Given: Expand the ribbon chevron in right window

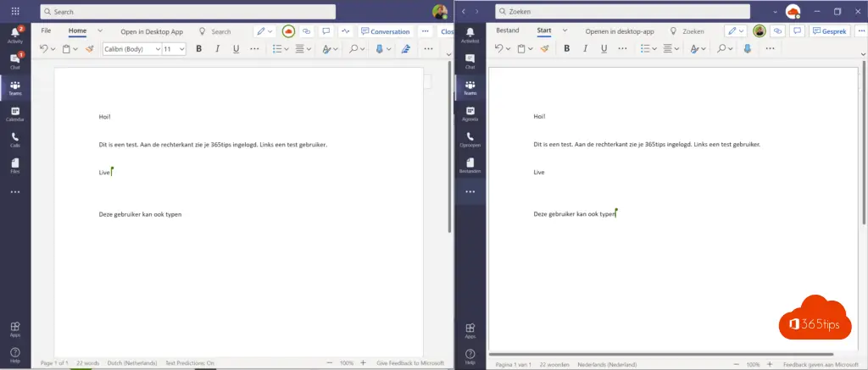Looking at the screenshot, I should tap(864, 54).
